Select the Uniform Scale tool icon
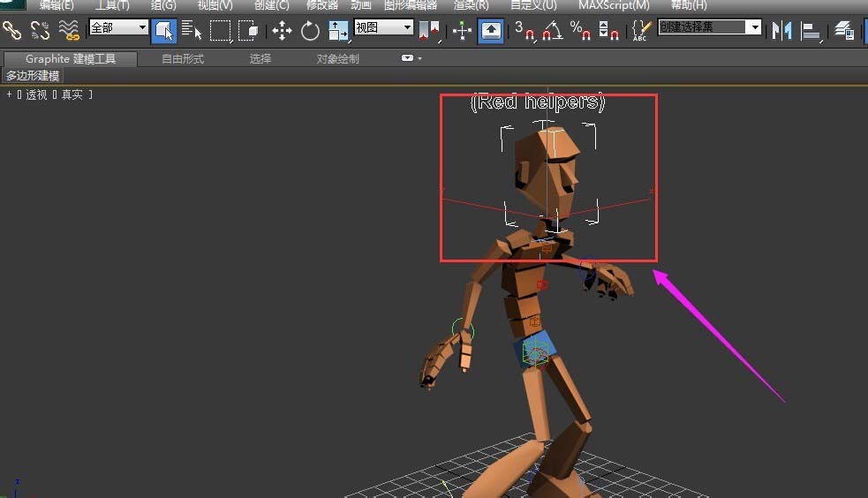 tap(337, 31)
